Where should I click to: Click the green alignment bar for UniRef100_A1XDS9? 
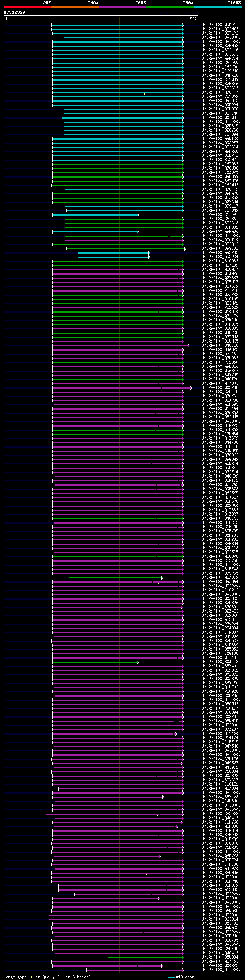pos(116,578)
